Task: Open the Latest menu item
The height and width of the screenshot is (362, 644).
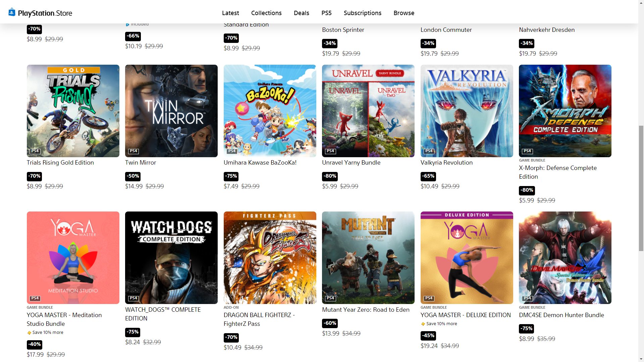Action: pos(230,13)
